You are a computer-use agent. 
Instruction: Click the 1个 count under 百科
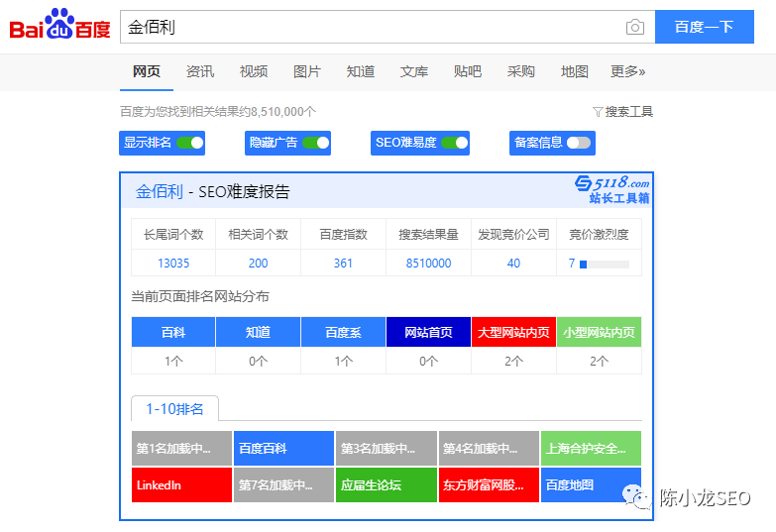click(x=173, y=362)
